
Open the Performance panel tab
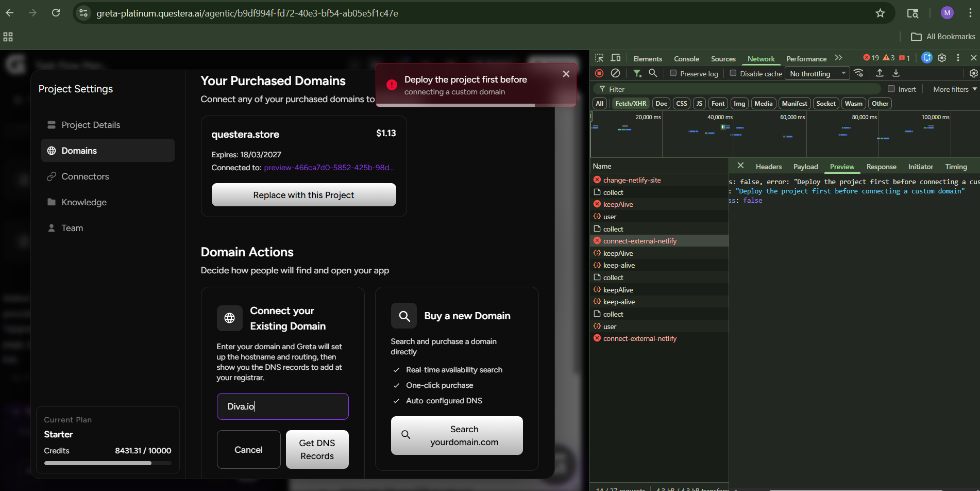coord(806,59)
